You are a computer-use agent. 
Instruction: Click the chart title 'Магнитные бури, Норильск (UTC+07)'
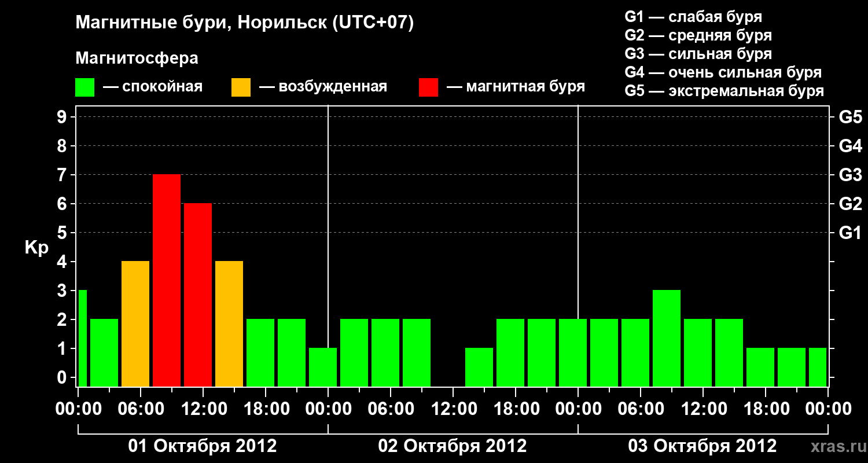pos(245,23)
